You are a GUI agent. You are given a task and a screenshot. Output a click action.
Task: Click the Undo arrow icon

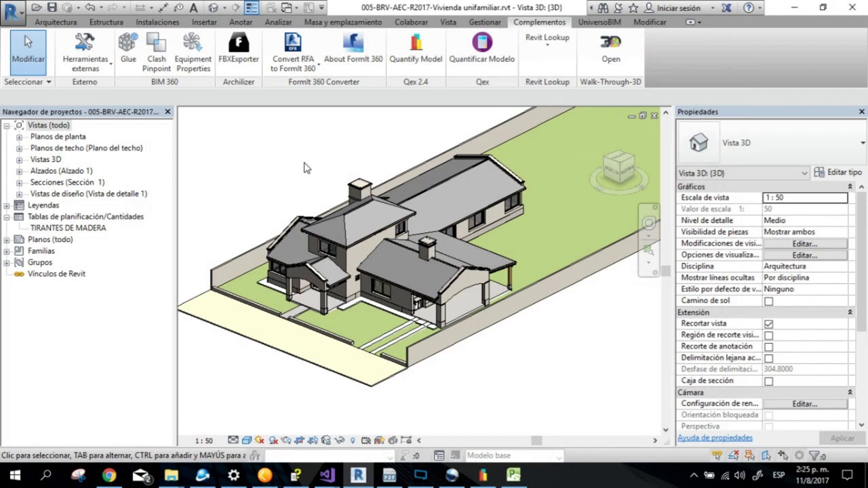[90, 8]
